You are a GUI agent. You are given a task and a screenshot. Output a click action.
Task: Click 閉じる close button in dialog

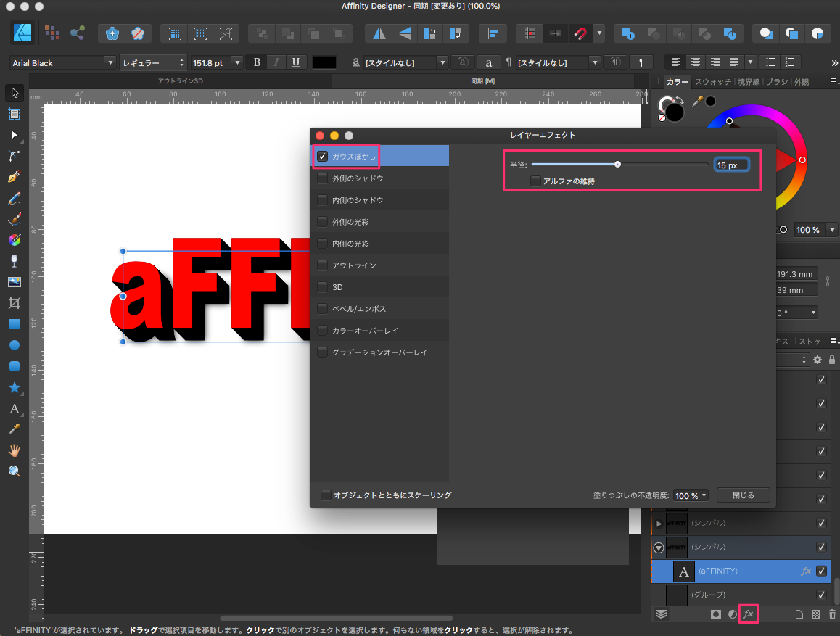point(743,495)
